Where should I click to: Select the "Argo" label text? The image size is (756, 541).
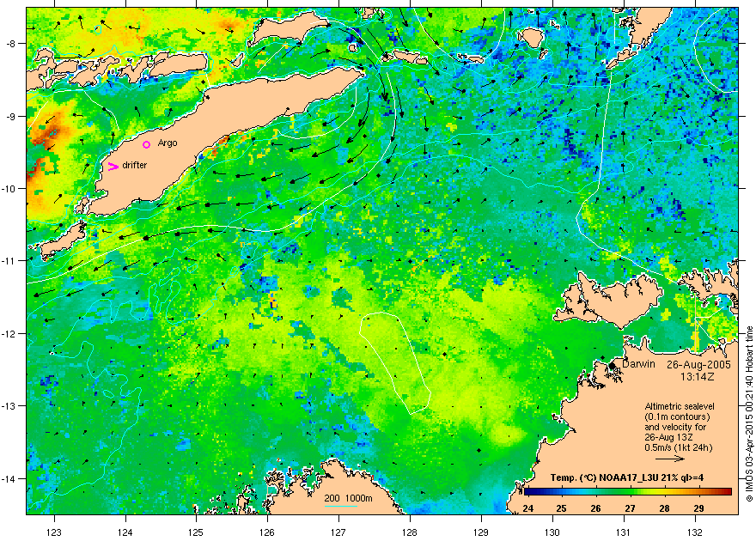(x=168, y=143)
